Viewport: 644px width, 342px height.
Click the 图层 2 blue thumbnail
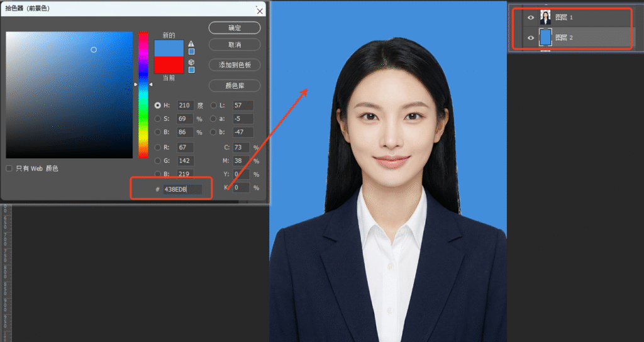pos(545,37)
